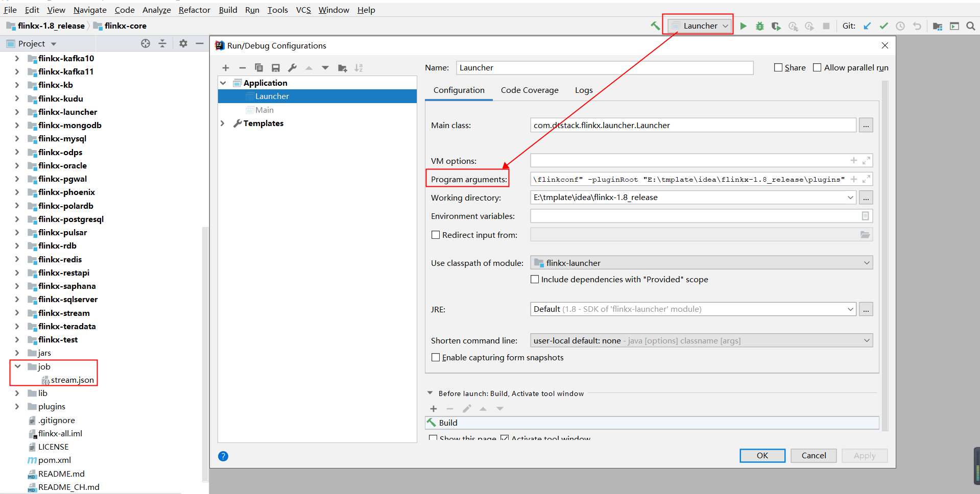The height and width of the screenshot is (494, 980).
Task: Click into the Main class input field
Action: (x=693, y=125)
